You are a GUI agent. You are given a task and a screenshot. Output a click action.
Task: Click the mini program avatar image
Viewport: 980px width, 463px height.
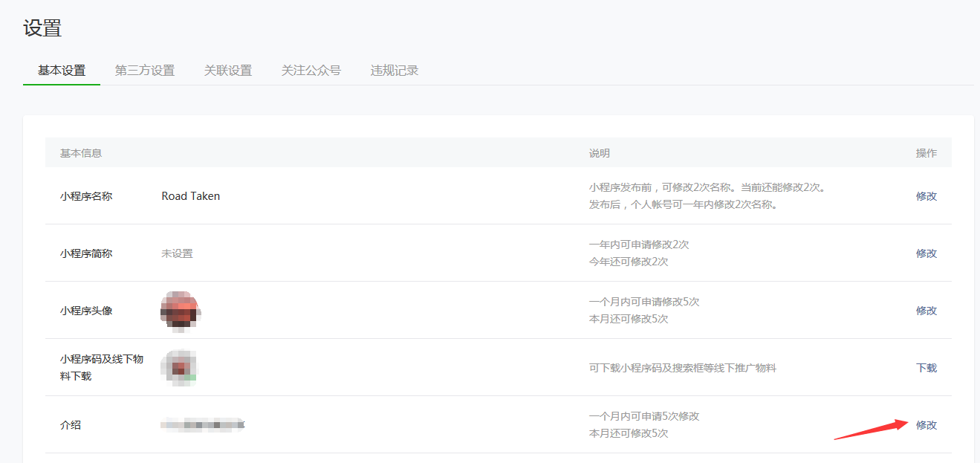181,310
